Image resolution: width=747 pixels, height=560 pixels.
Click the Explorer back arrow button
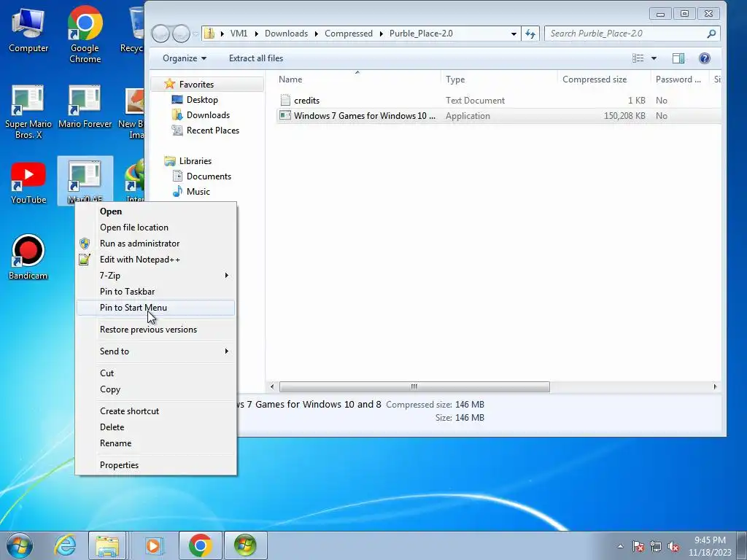161,34
